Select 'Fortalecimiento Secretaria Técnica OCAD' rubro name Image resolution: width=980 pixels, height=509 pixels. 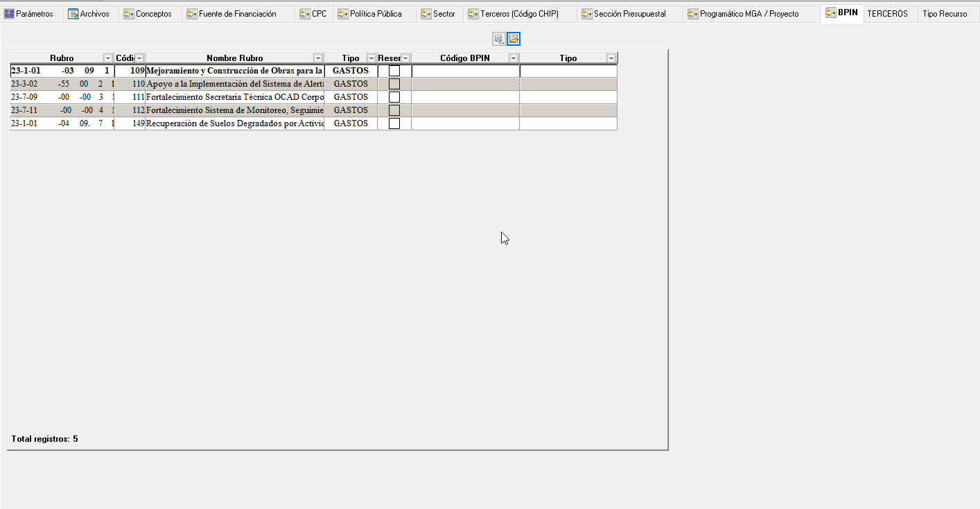click(234, 97)
